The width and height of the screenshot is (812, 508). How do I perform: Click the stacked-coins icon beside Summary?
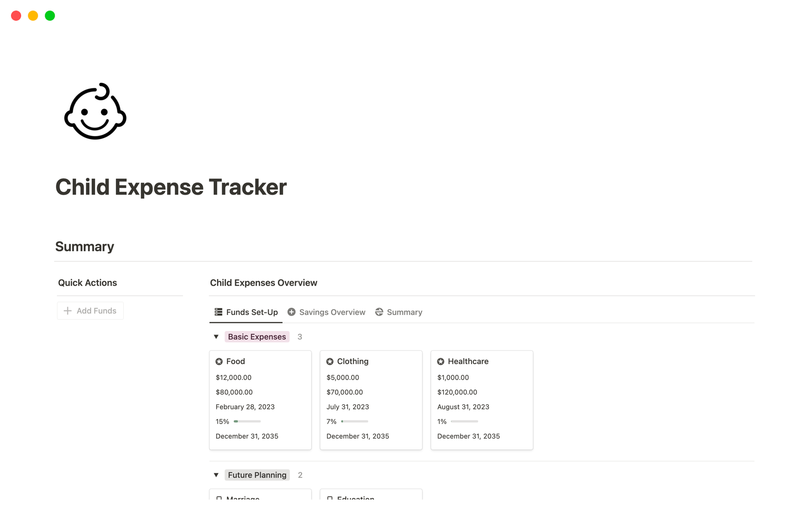(379, 312)
